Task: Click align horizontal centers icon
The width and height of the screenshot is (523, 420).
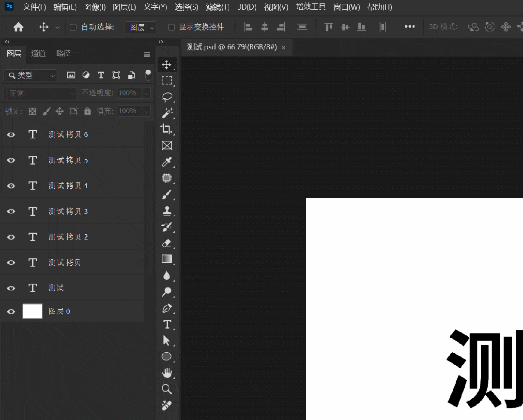Action: (264, 27)
